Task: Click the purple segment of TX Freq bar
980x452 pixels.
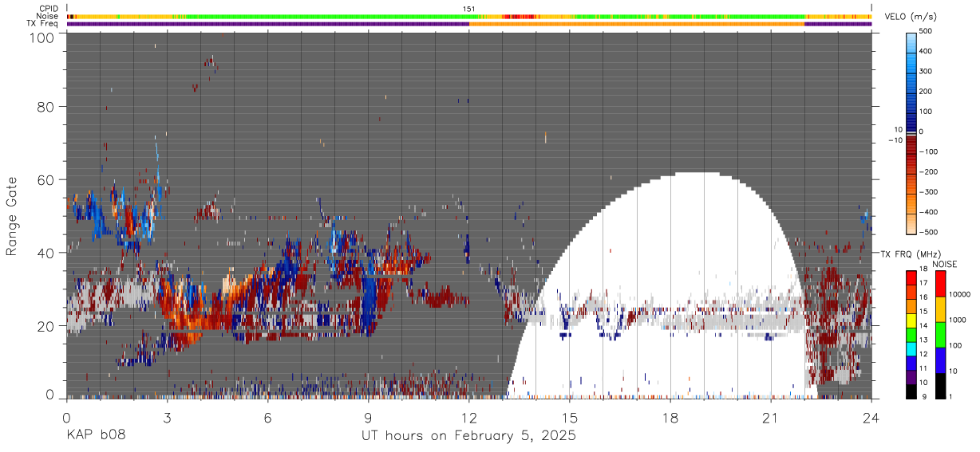Action: point(267,24)
